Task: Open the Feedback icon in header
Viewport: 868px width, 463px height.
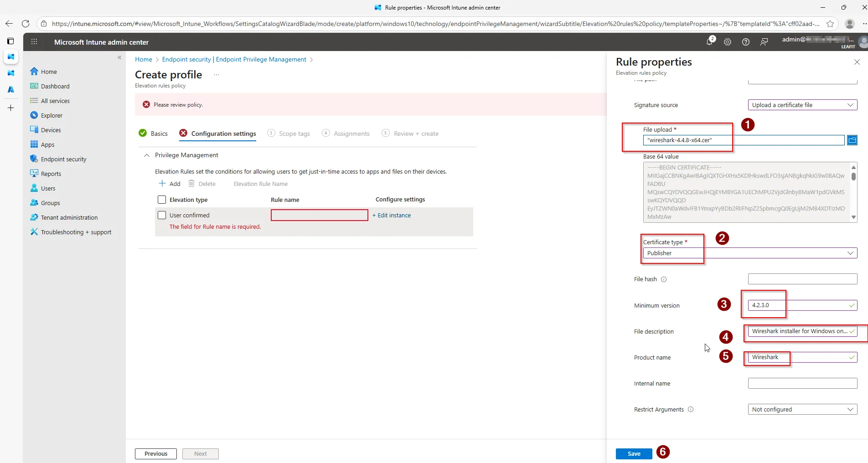Action: tap(764, 42)
